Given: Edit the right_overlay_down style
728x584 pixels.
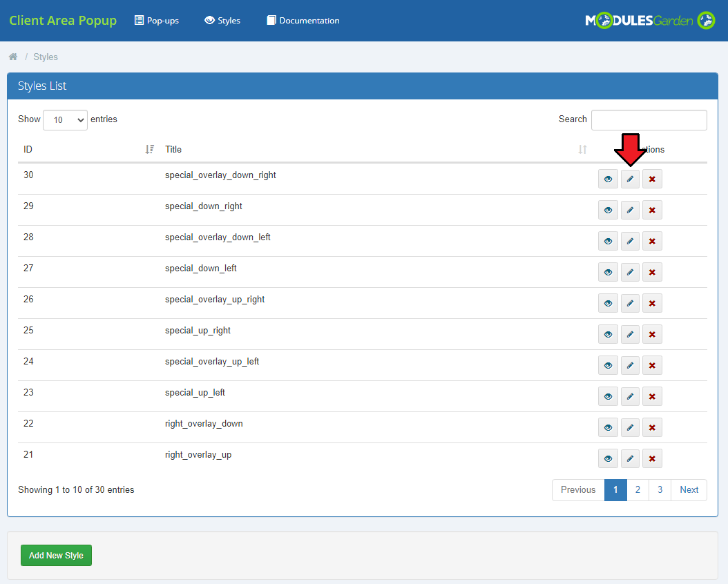Looking at the screenshot, I should pos(630,428).
